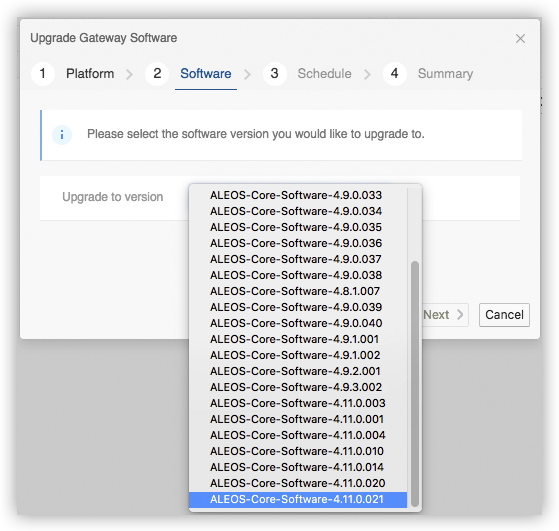The height and width of the screenshot is (531, 559).
Task: Choose ALEOS-Core-Software-4.9.0.037 option
Action: point(298,259)
